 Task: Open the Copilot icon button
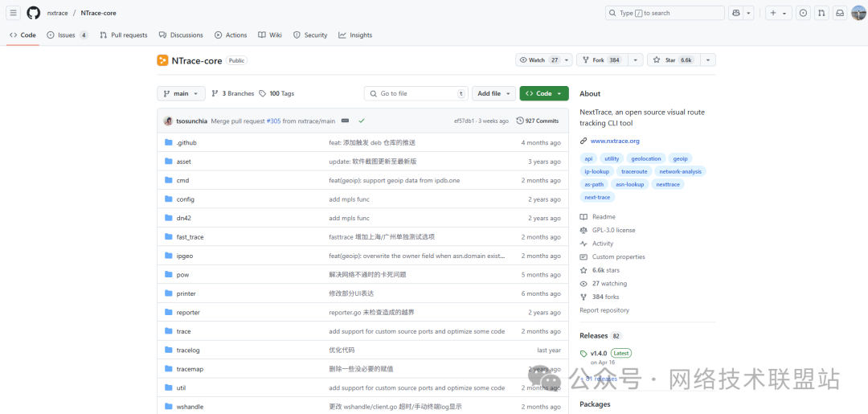pos(735,13)
